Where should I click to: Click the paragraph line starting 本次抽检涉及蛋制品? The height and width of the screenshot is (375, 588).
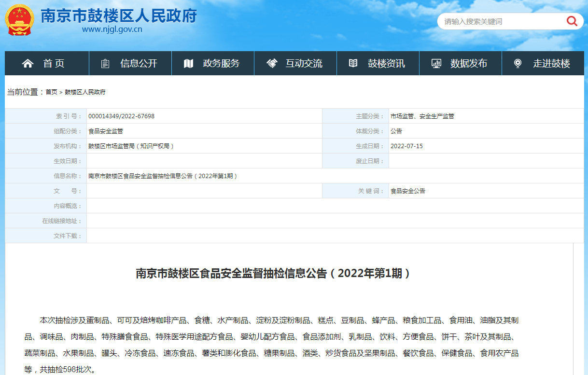[x=280, y=320]
